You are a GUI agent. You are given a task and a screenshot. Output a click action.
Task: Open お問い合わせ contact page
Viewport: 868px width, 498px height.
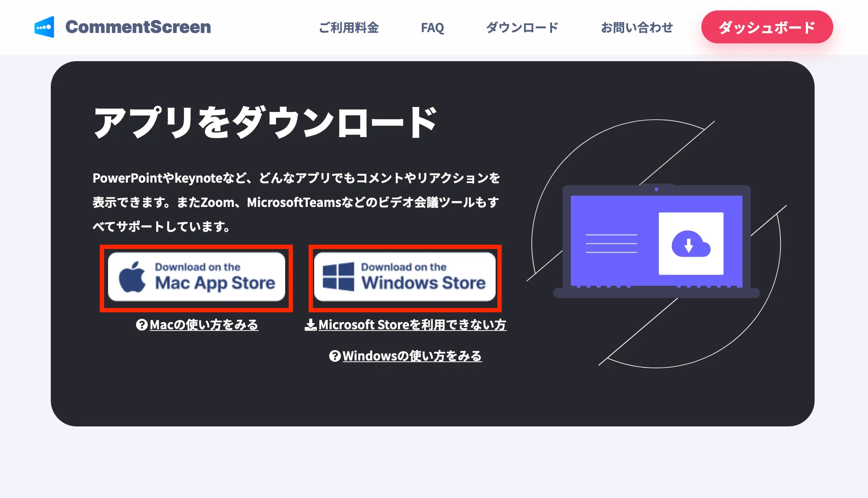point(636,27)
